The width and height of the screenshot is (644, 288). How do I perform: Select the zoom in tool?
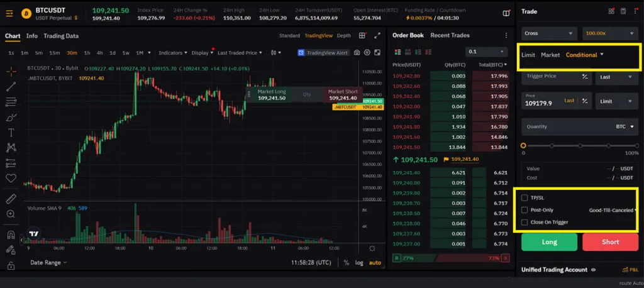click(11, 214)
